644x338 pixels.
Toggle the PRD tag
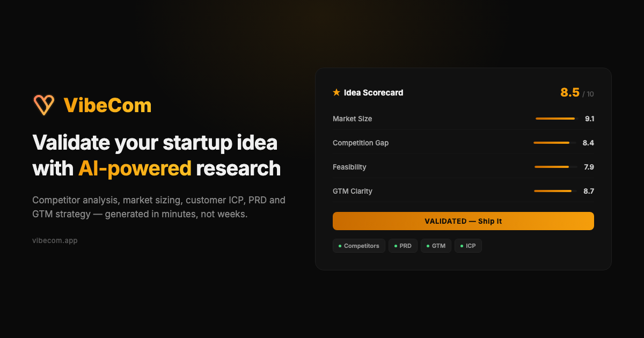pos(403,246)
